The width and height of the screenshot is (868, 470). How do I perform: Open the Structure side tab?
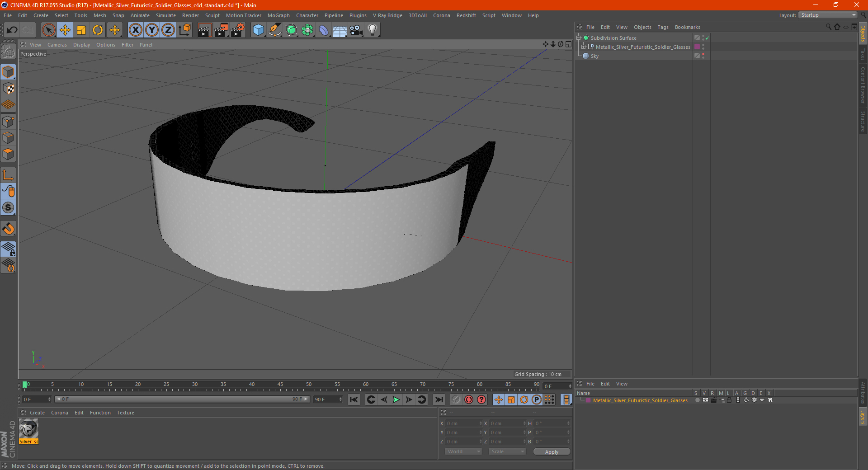click(863, 121)
